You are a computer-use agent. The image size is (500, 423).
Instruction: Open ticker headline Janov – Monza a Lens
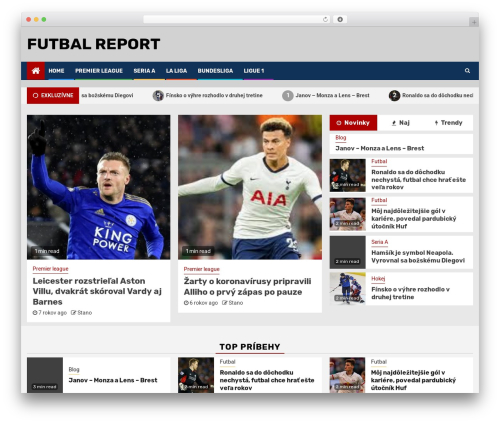click(x=332, y=95)
